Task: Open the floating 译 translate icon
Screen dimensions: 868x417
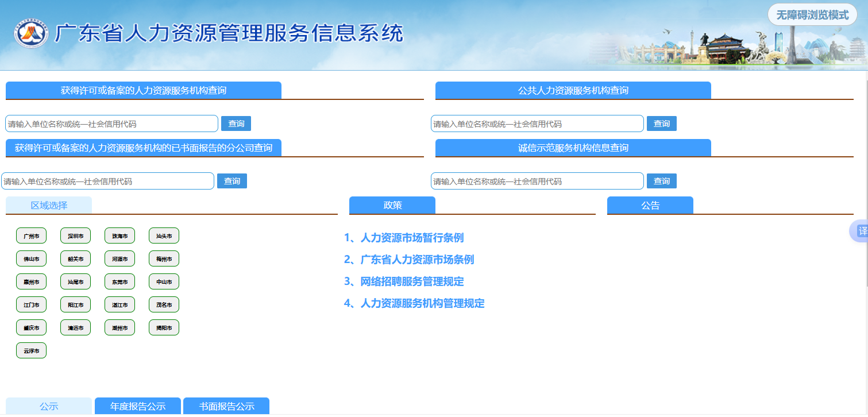Action: tap(861, 231)
